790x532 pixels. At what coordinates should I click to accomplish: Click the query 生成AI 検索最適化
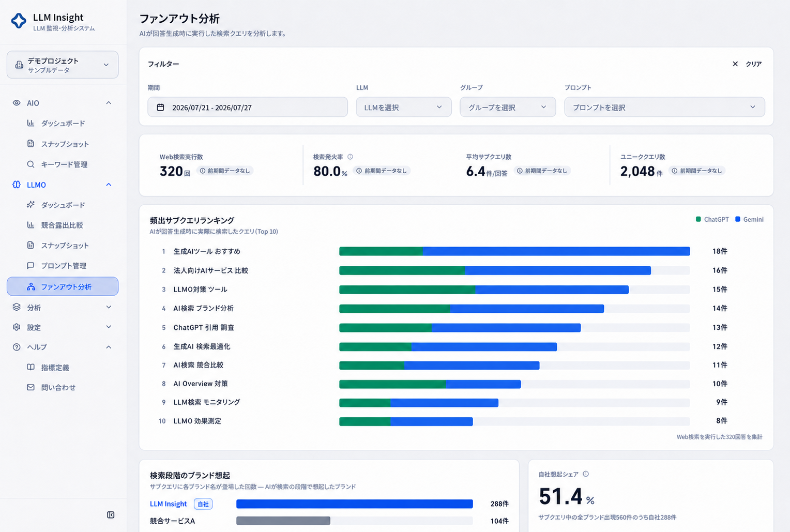202,346
